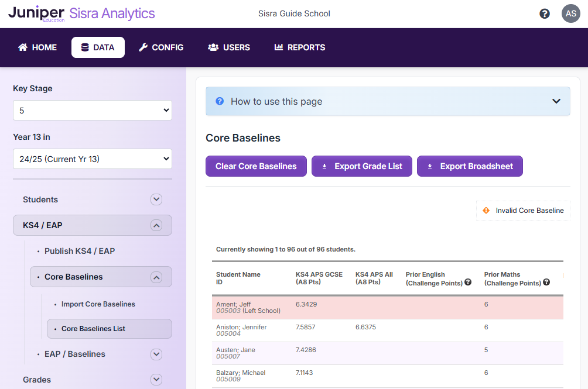
Task: Click the Export Broadsheet button
Action: 470,166
